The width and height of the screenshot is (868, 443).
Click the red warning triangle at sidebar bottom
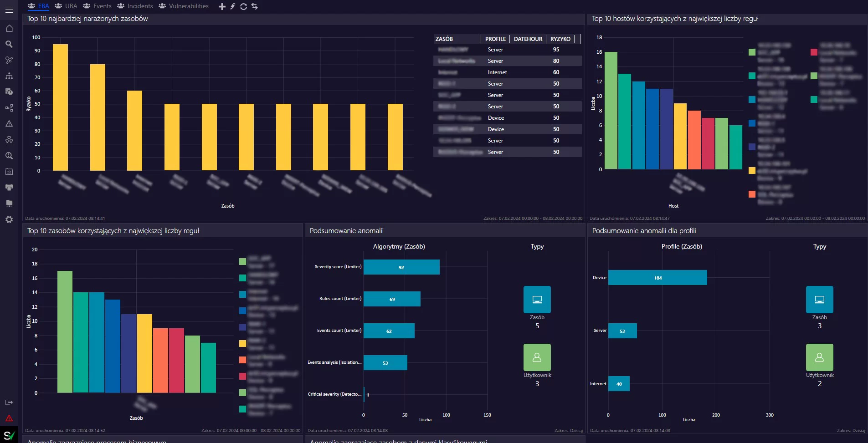[x=9, y=418]
